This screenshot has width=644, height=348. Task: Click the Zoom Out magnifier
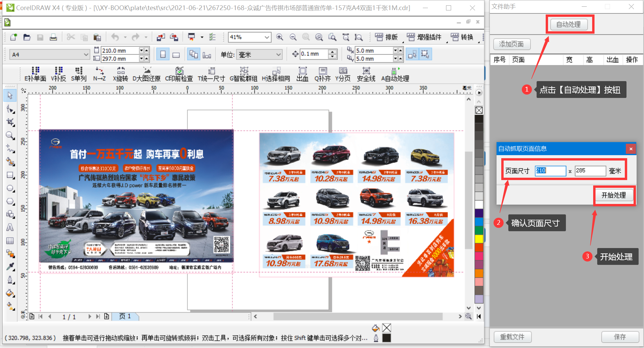[293, 37]
